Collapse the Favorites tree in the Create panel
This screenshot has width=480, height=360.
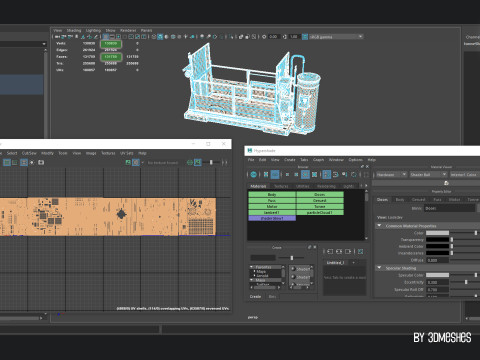251,267
